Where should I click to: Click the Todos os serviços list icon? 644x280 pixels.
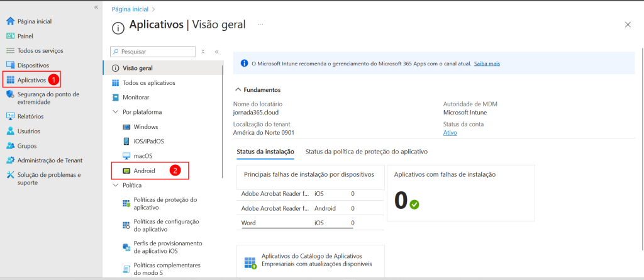tap(11, 50)
